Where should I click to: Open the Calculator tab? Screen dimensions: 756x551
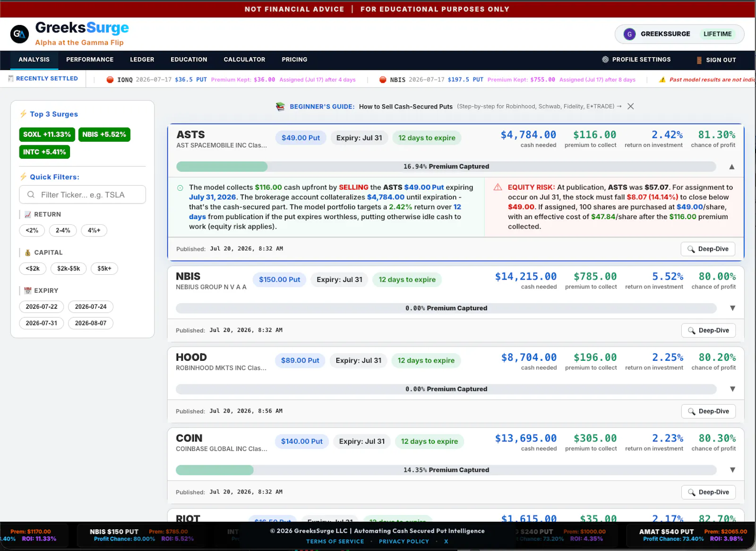[244, 59]
